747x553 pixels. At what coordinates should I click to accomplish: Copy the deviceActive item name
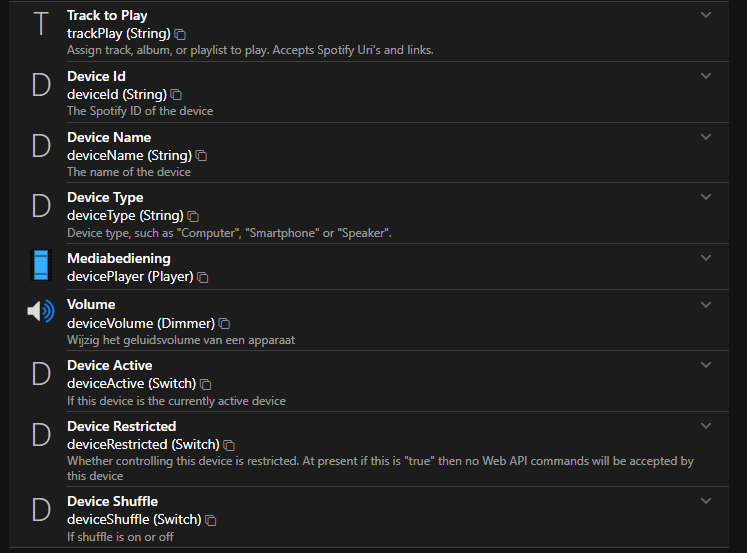(205, 384)
